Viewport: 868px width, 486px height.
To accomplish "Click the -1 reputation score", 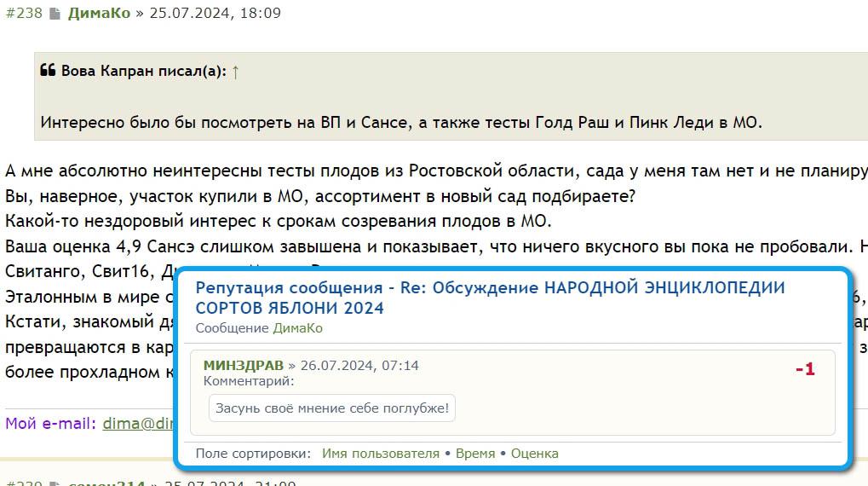I will click(805, 369).
